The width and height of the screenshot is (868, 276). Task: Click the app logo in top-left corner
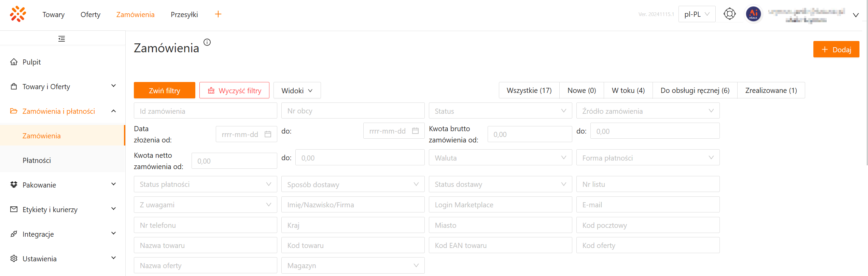coord(18,14)
